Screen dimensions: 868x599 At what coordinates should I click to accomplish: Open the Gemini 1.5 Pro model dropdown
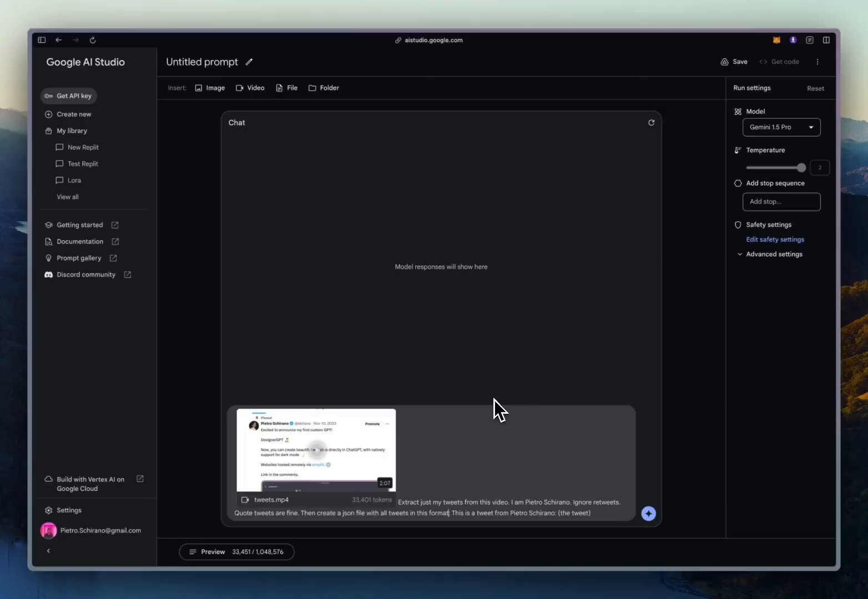pyautogui.click(x=781, y=128)
